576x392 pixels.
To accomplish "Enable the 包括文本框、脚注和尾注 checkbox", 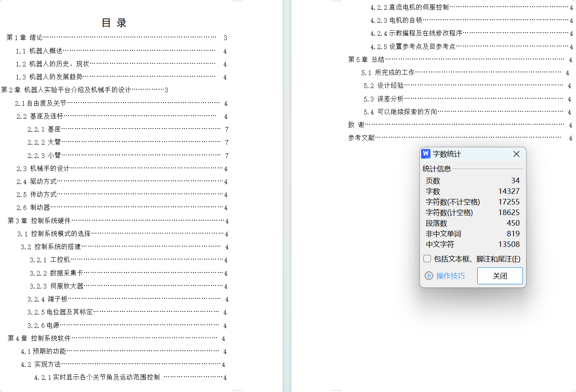I will point(427,259).
